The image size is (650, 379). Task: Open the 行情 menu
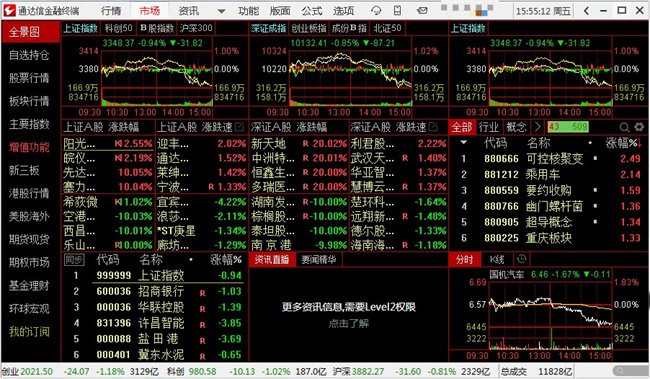click(111, 11)
